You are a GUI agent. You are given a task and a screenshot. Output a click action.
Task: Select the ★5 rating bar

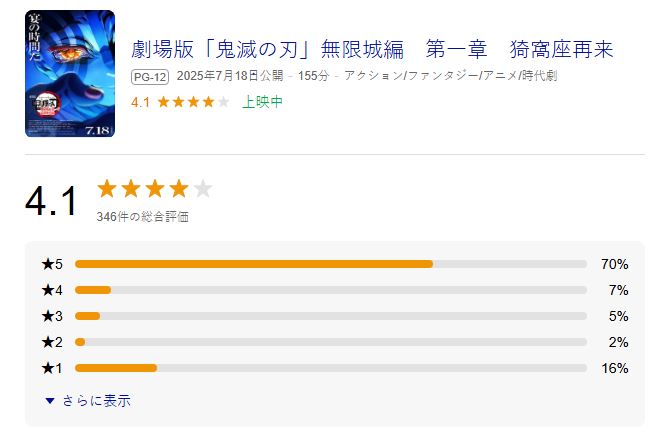[331, 264]
